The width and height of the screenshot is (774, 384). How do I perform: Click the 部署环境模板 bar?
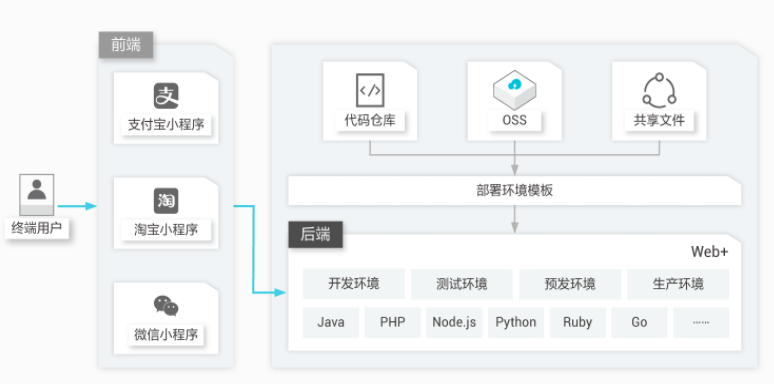point(514,191)
